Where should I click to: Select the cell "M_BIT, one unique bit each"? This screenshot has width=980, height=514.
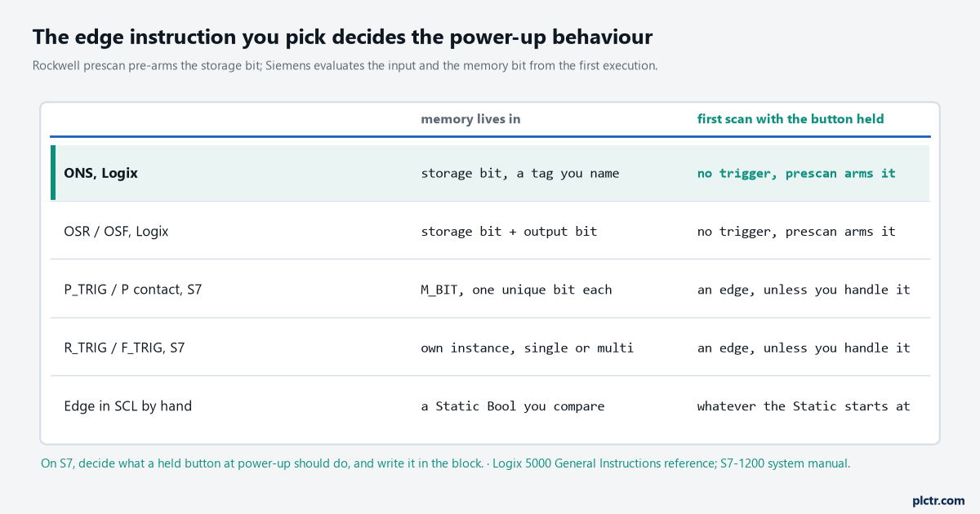pyautogui.click(x=516, y=290)
